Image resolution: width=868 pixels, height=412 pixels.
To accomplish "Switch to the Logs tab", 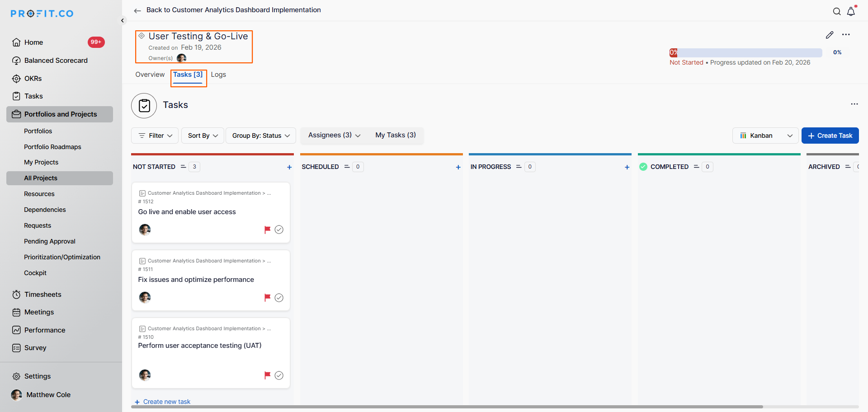I will click(x=218, y=75).
